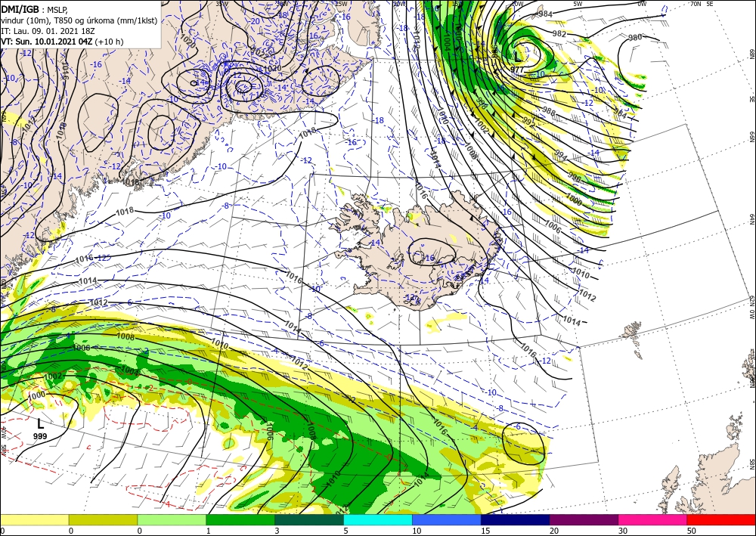Click the pink legend color band
Screen dimensions: 756x536
pyautogui.click(x=653, y=519)
